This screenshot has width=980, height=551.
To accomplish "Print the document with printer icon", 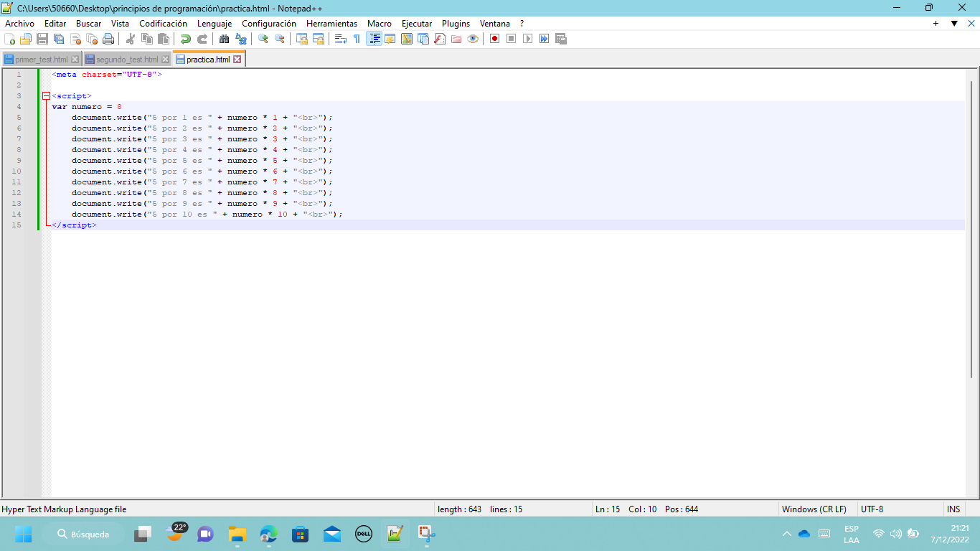I will 108,39.
